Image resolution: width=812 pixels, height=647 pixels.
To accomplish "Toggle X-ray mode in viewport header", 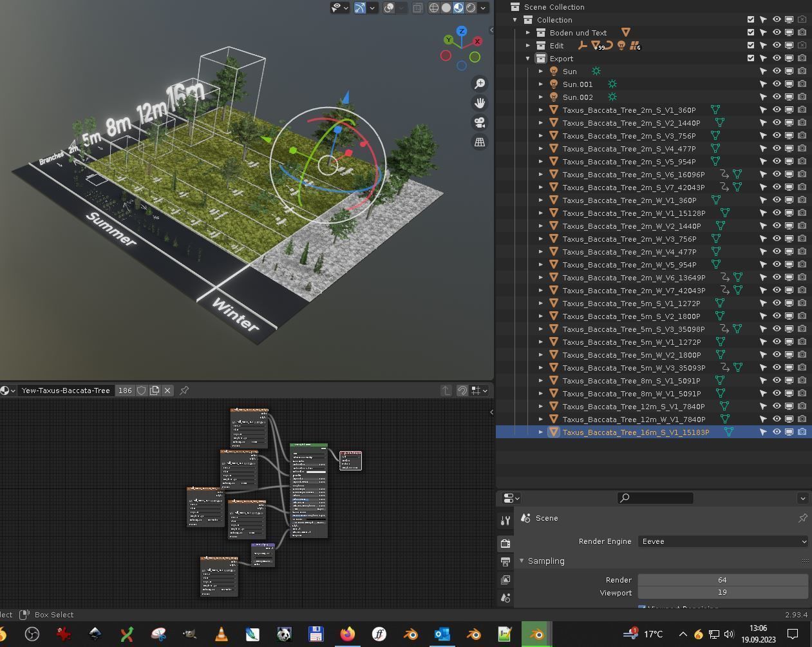I will click(x=418, y=8).
